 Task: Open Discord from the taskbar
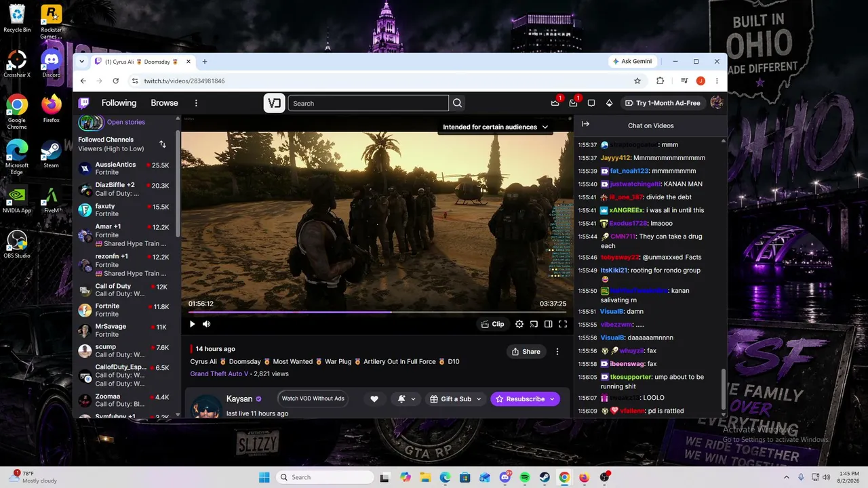tap(505, 477)
